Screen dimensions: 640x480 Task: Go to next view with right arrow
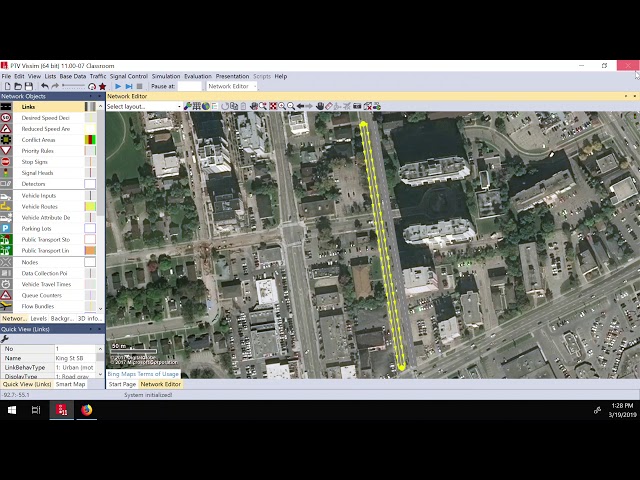pos(309,106)
